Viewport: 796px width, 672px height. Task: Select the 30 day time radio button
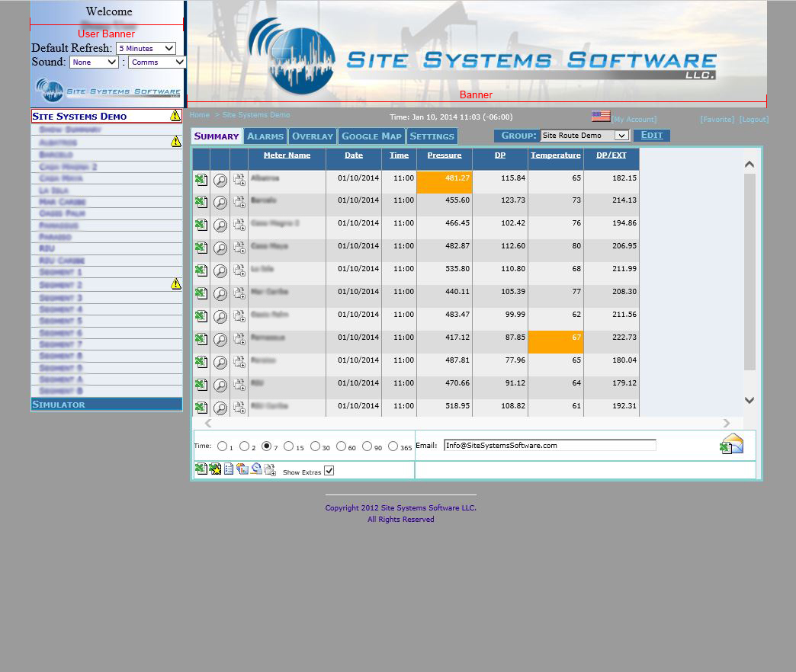coord(315,446)
